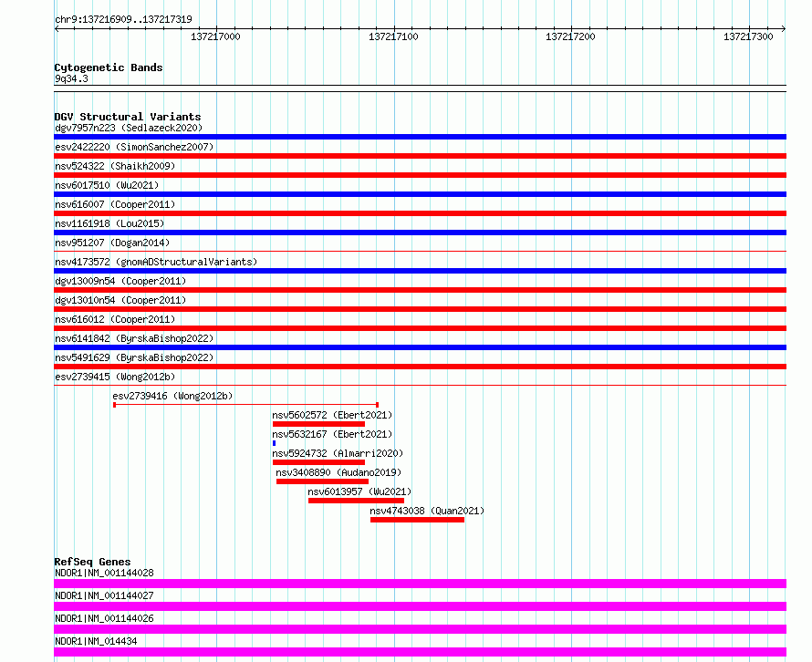Select the red bar under nsv4743038
Screen dimensions: 812x662
coord(417,520)
